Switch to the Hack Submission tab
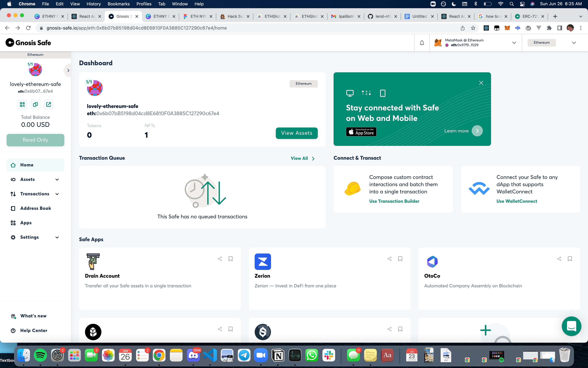This screenshot has width=588, height=368. pyautogui.click(x=235, y=16)
